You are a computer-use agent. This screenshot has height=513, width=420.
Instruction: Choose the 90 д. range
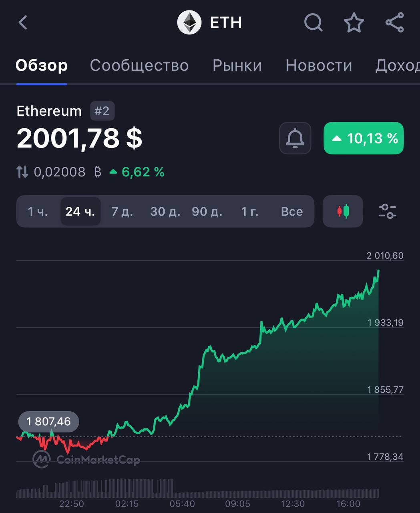tap(207, 211)
